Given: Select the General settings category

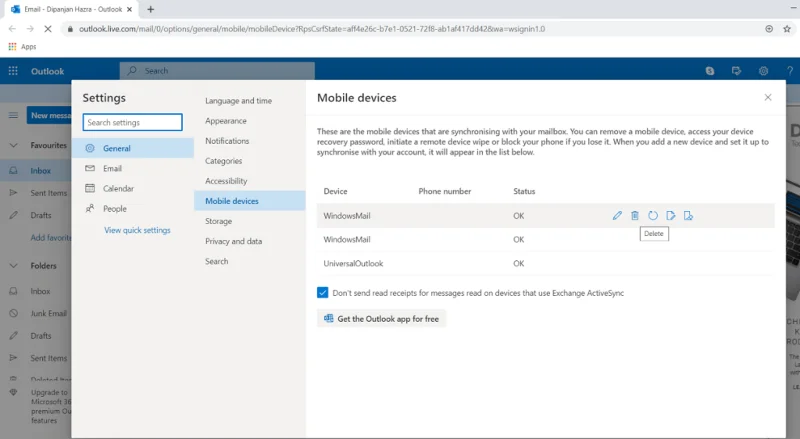Looking at the screenshot, I should (x=133, y=148).
